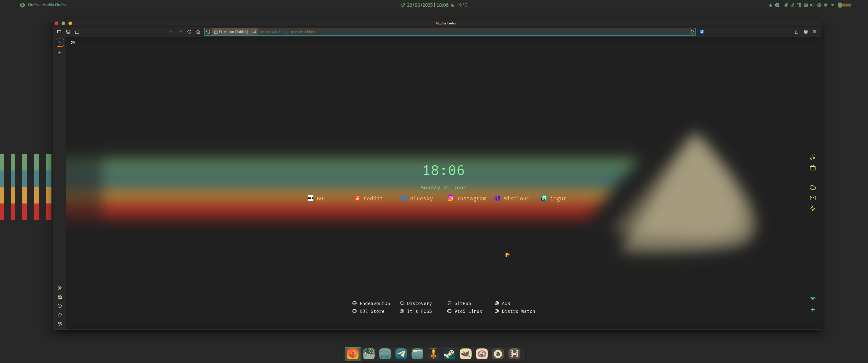The height and width of the screenshot is (363, 868).
Task: Open the mail envelope icon on right panel
Action: click(x=812, y=198)
